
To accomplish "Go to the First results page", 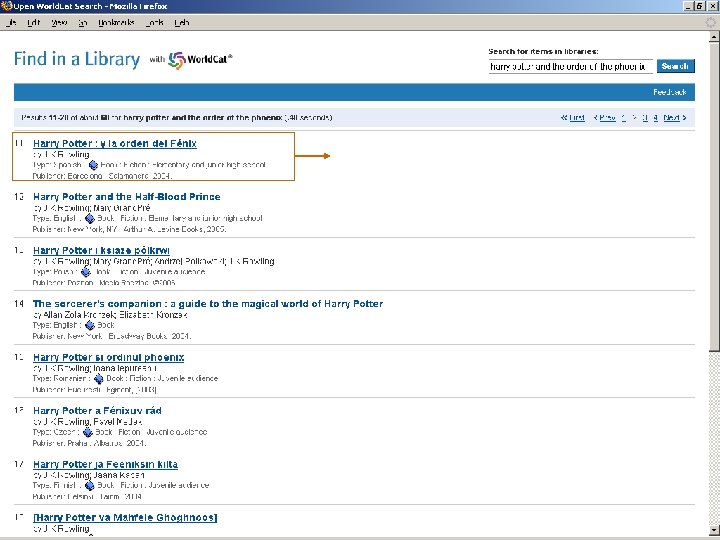I will (573, 118).
